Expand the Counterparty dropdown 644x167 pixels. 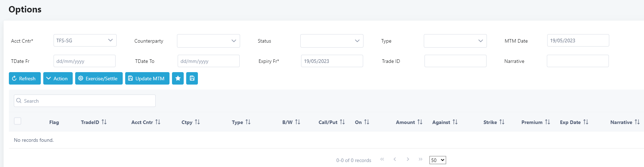(208, 41)
